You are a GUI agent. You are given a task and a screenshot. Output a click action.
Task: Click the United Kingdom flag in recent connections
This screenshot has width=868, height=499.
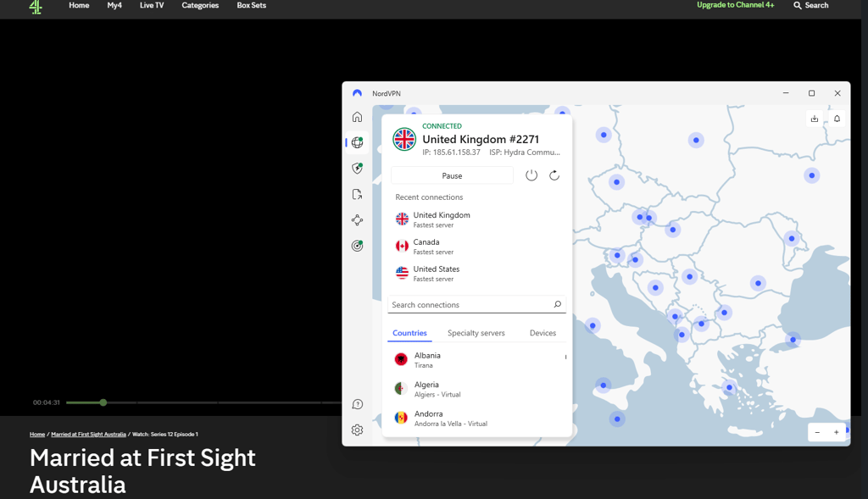402,219
